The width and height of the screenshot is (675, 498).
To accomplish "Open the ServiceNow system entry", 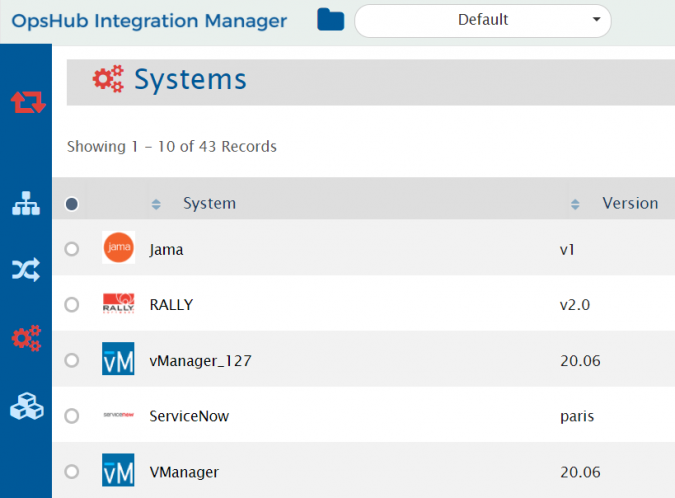I will point(189,416).
